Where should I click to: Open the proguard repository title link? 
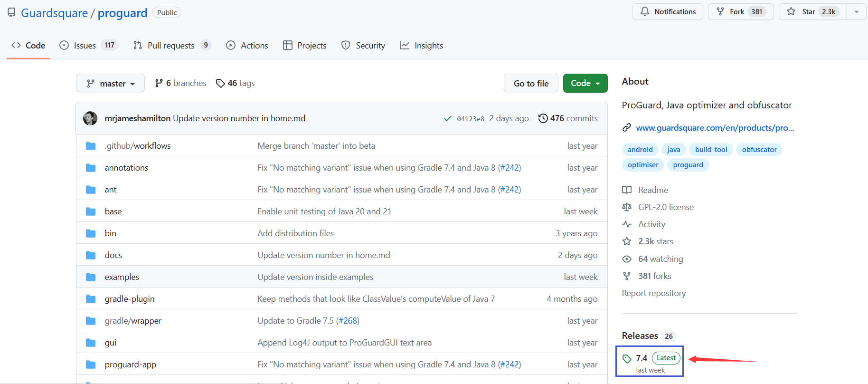[123, 13]
